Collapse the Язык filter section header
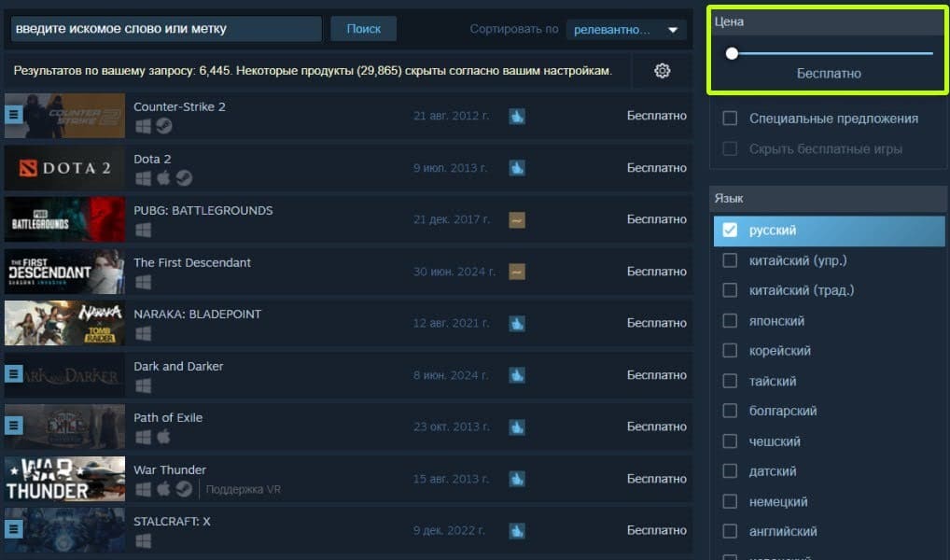The height and width of the screenshot is (560, 950). (827, 198)
